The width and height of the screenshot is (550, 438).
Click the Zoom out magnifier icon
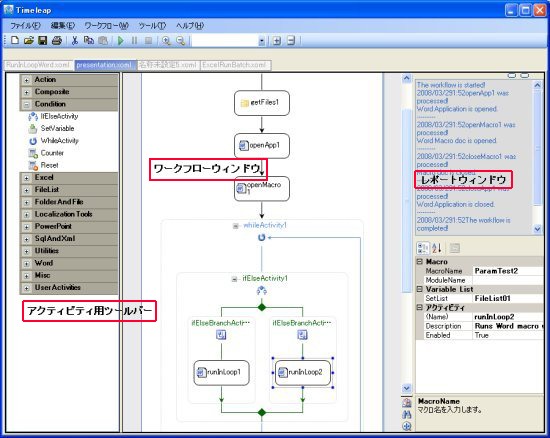click(x=180, y=41)
